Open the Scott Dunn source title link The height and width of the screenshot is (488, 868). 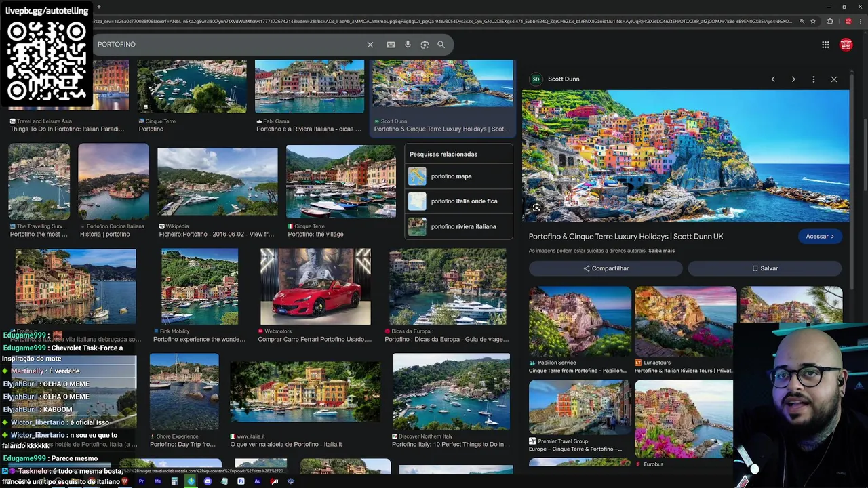[626, 237]
